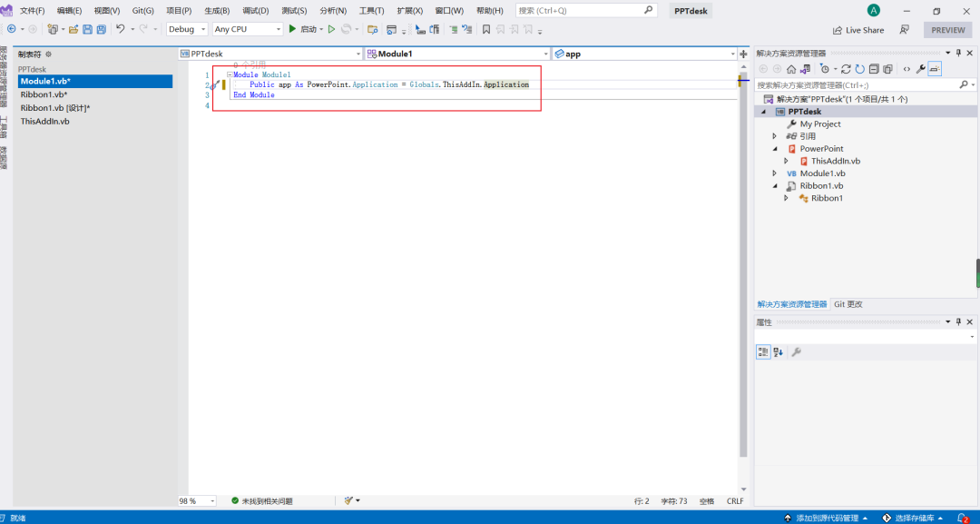The height and width of the screenshot is (524, 980).
Task: Click gear icon beside 制表符 panel title
Action: tap(48, 54)
